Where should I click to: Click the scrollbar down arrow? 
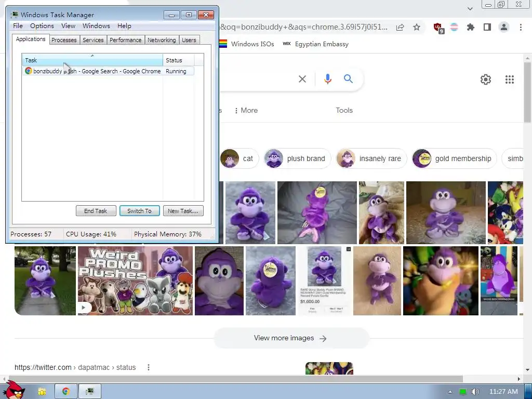[x=527, y=370]
